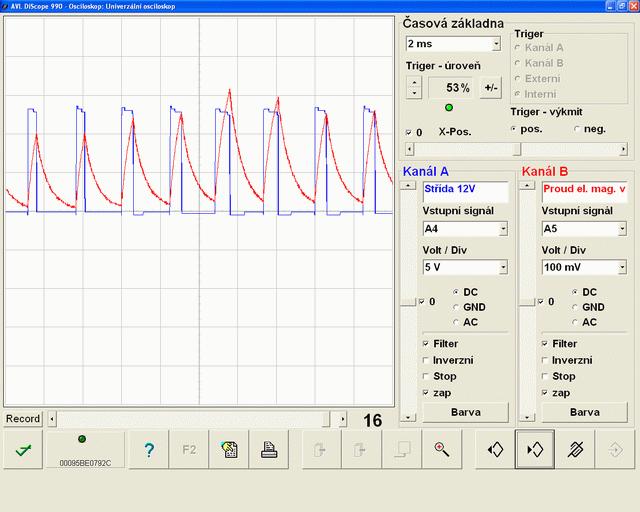
Task: Click the Střída 12V name field
Action: [465, 189]
